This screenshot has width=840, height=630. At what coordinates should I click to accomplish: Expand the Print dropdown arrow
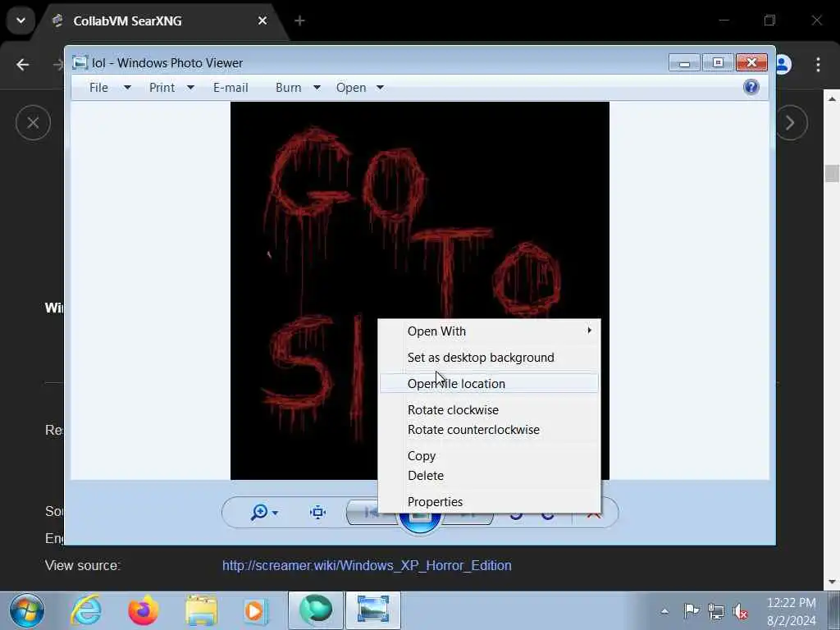click(x=190, y=87)
